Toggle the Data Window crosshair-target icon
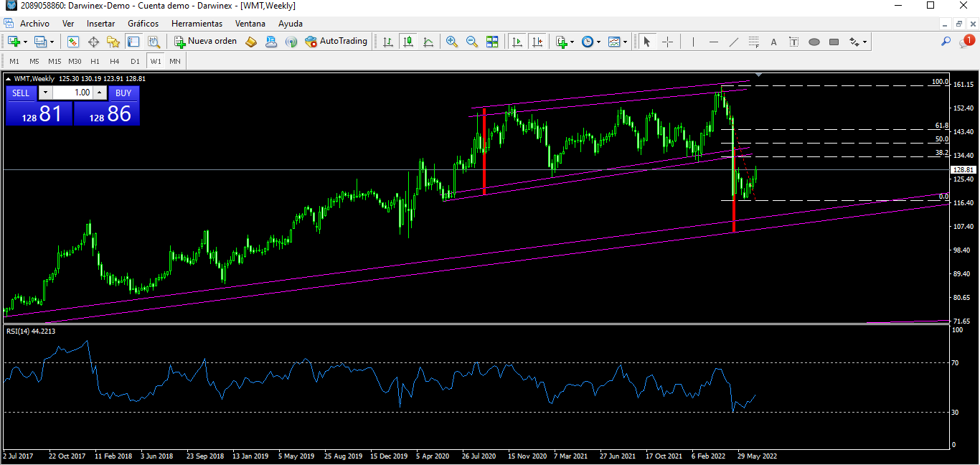The width and height of the screenshot is (980, 465). tap(93, 42)
